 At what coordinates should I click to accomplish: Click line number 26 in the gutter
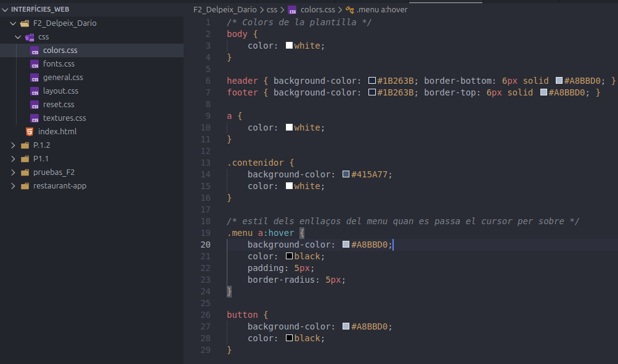(206, 315)
